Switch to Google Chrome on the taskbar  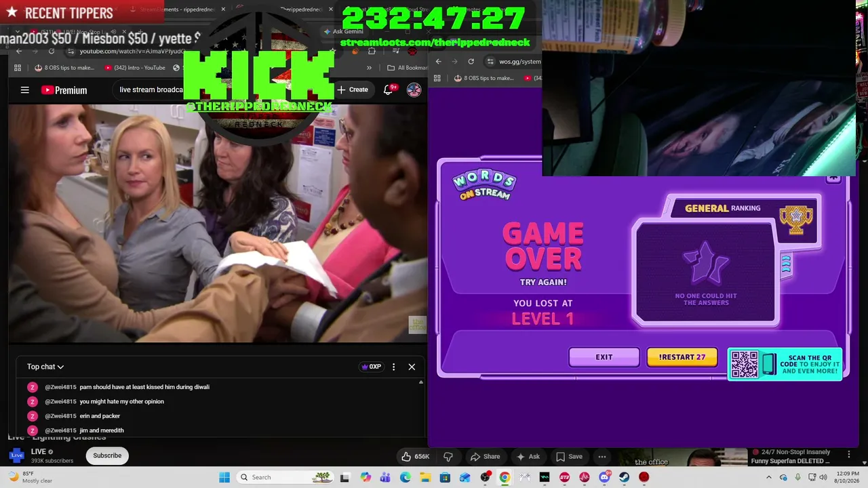pos(505,477)
